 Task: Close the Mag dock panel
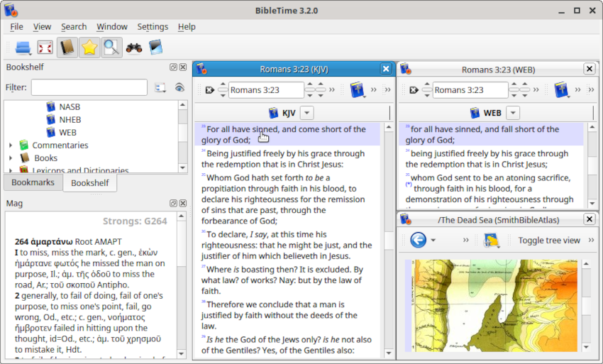point(183,203)
